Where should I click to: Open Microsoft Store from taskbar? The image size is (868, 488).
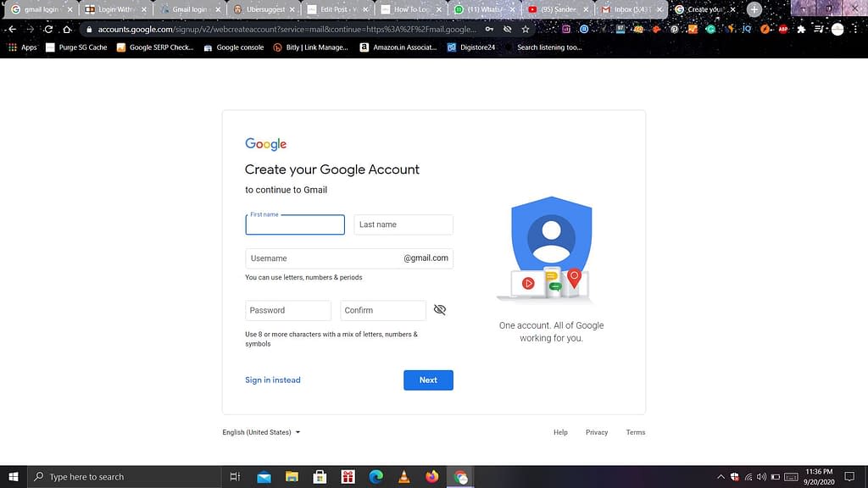pyautogui.click(x=320, y=476)
